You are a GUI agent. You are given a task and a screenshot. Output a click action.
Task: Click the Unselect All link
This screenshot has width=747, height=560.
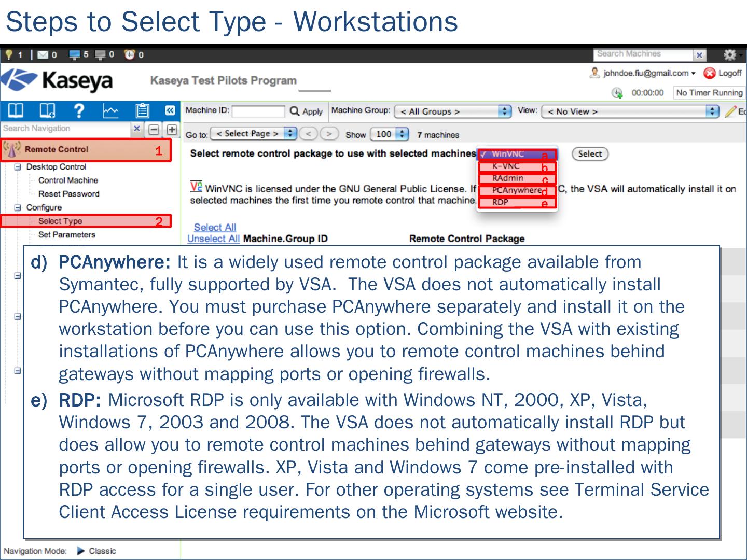(x=213, y=239)
